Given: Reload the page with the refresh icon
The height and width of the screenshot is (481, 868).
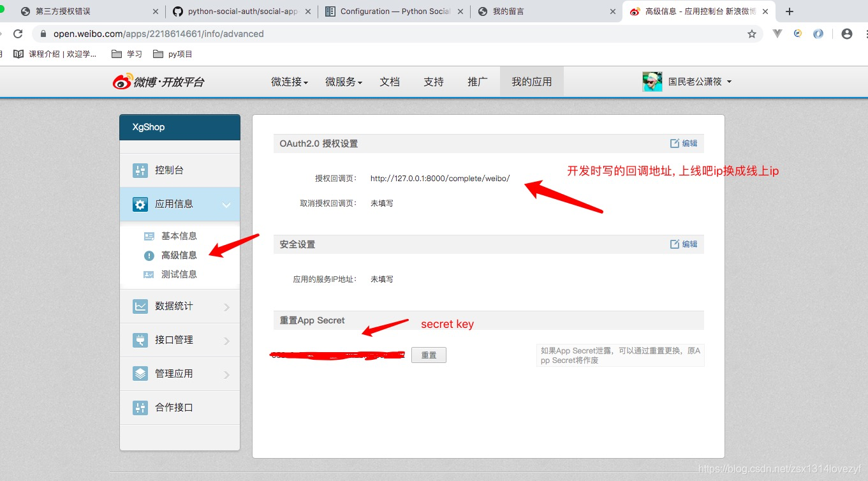Looking at the screenshot, I should coord(18,34).
